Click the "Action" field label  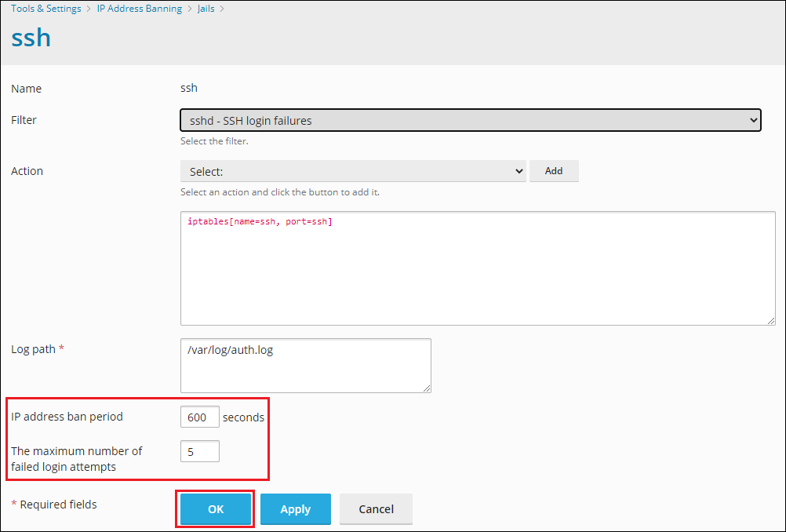(27, 171)
